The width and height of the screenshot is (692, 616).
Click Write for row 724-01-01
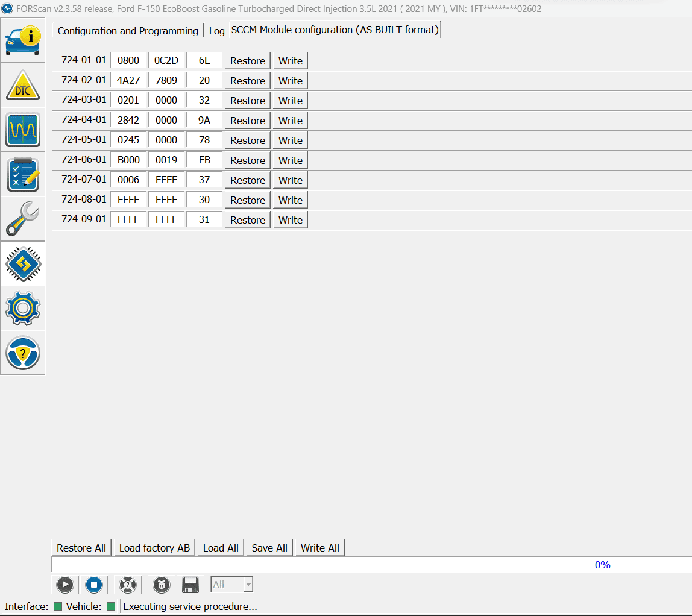(x=291, y=61)
